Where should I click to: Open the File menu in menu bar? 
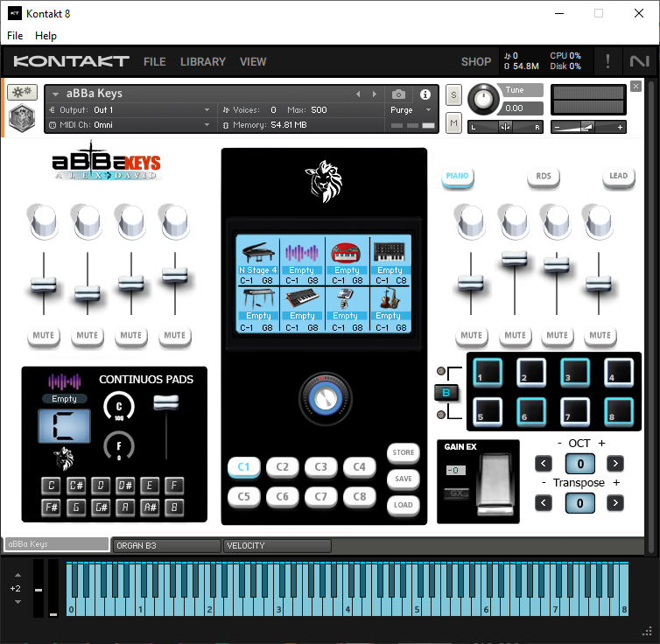(15, 36)
